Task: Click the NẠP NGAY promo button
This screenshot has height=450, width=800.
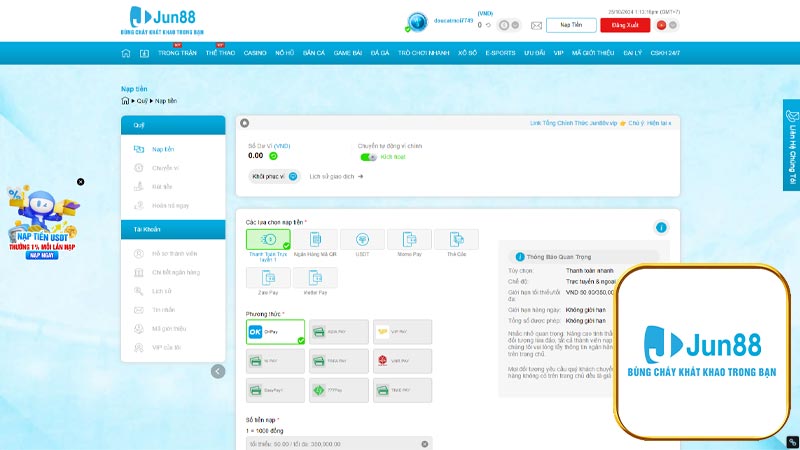Action: 42,255
